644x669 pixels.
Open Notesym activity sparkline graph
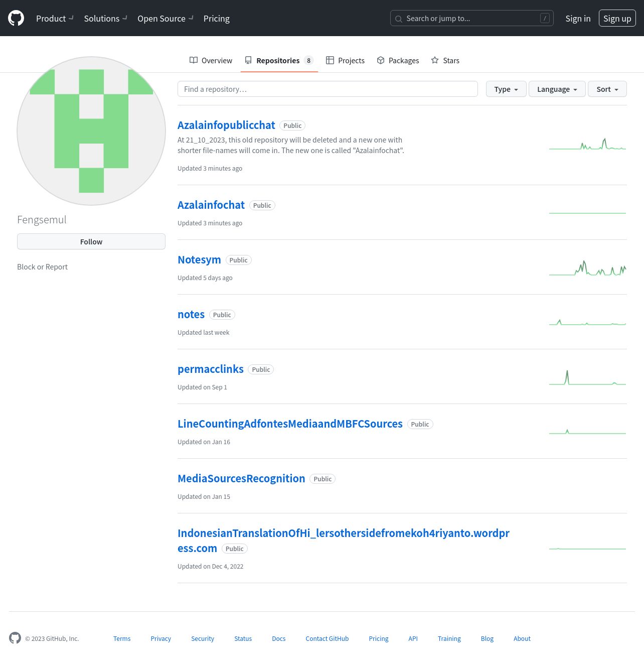pos(587,269)
